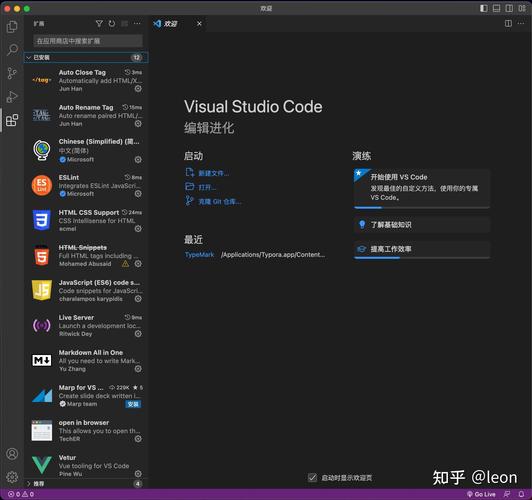Toggle secondary side bar layout icon

coord(509,8)
